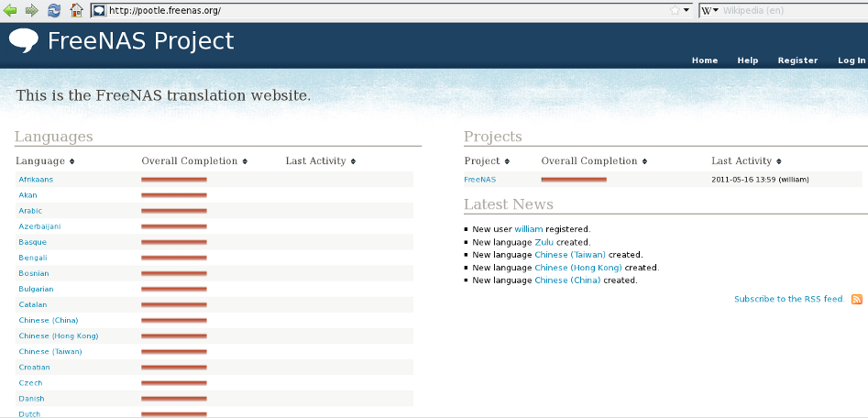Open the Bengali language
Screen dimensions: 868x418
tap(33, 258)
